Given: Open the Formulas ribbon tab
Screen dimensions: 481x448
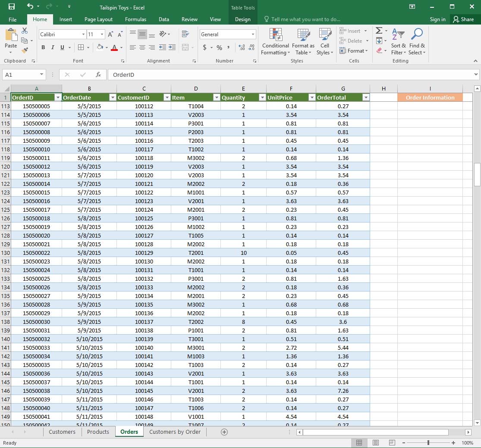Looking at the screenshot, I should pos(135,19).
